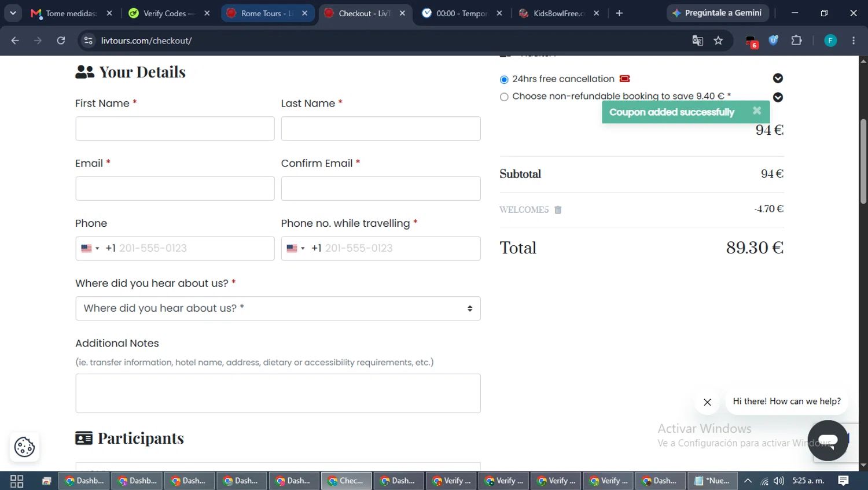
Task: Open a new browser tab
Action: coord(619,13)
